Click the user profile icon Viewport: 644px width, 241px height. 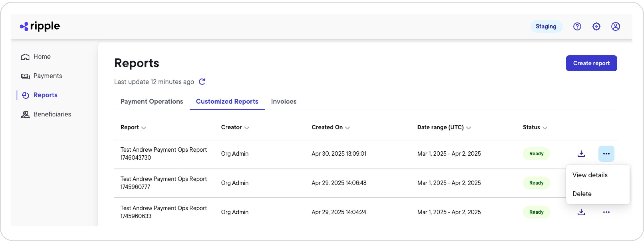pos(616,26)
